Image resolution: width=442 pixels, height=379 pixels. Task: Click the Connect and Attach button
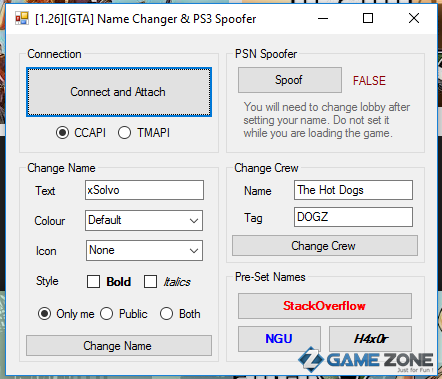coord(119,92)
